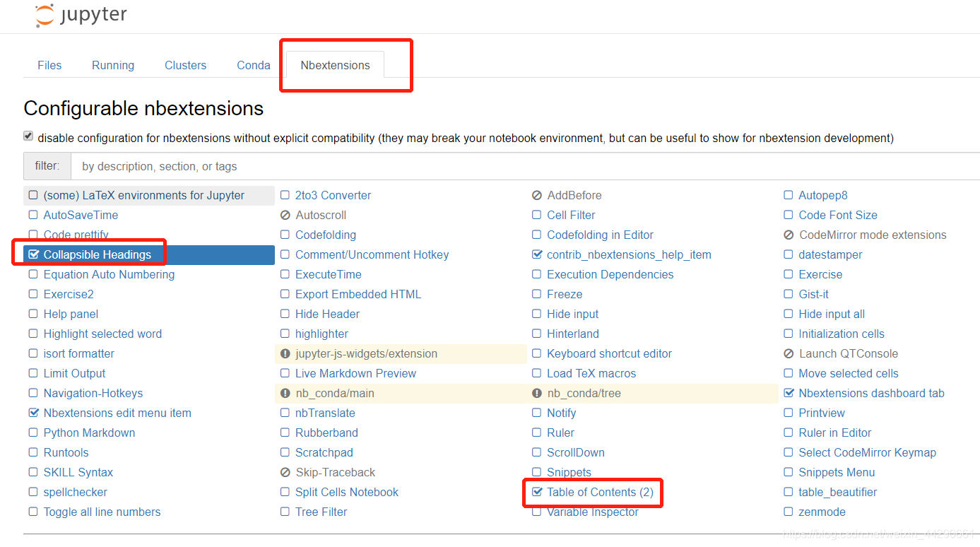The image size is (980, 547).
Task: Enable the datestamper checkbox
Action: pyautogui.click(x=789, y=254)
